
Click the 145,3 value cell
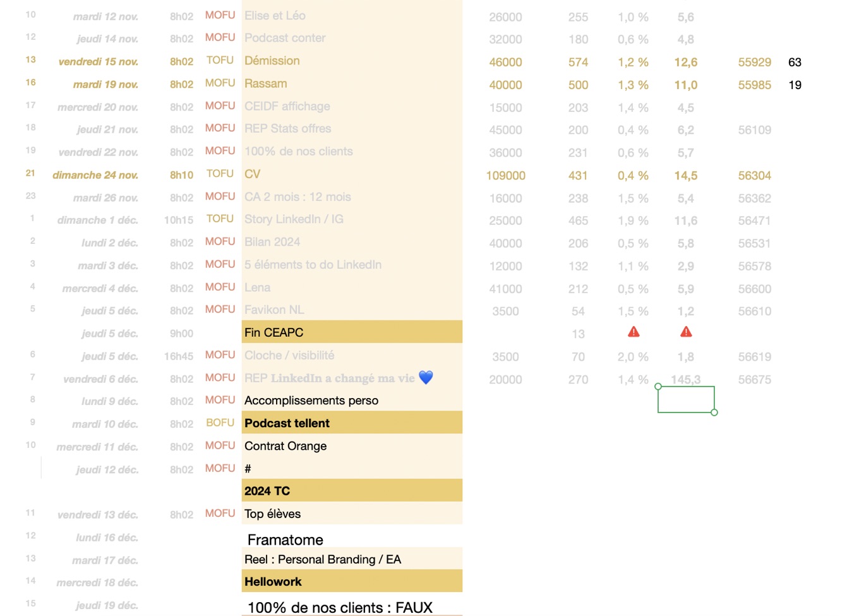coord(685,379)
